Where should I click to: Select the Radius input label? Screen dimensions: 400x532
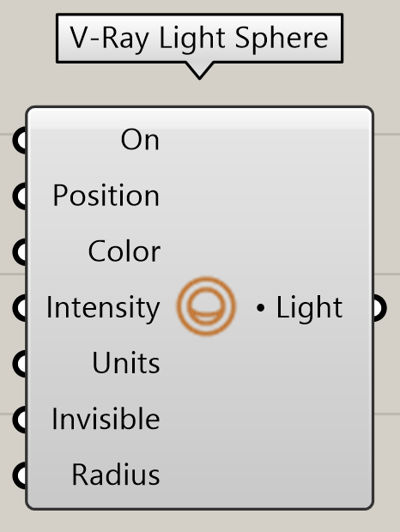pos(116,475)
